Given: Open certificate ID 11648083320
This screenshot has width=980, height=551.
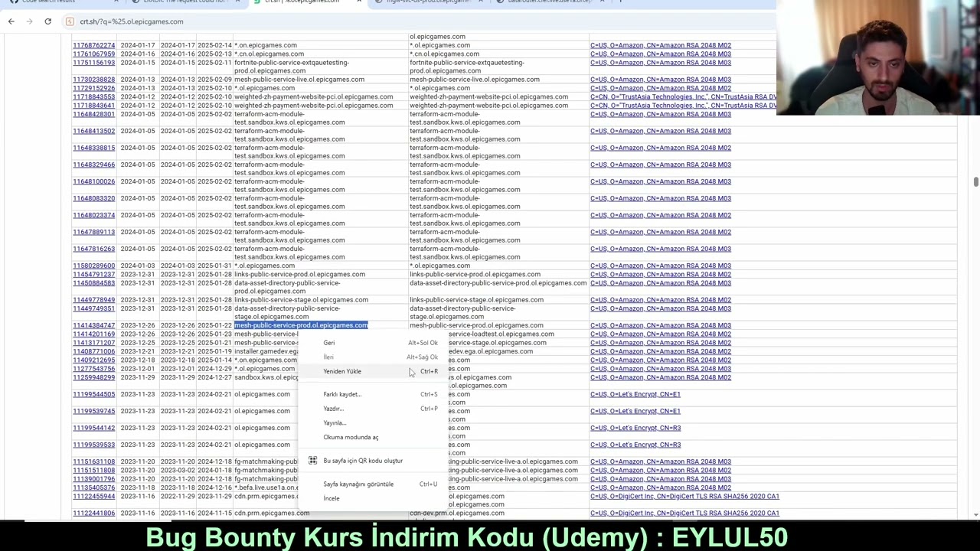Looking at the screenshot, I should (x=94, y=198).
